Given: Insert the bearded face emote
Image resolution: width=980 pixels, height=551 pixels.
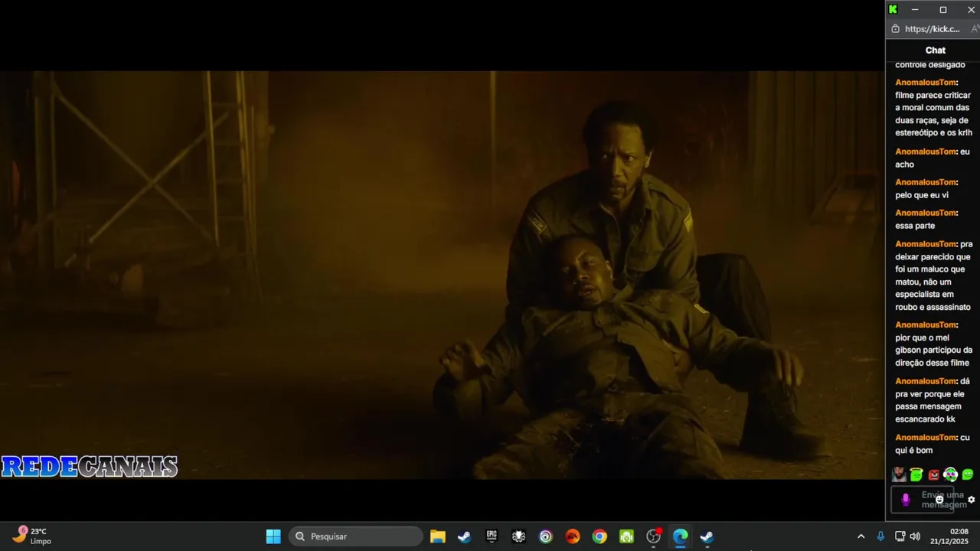Looking at the screenshot, I should (x=900, y=474).
